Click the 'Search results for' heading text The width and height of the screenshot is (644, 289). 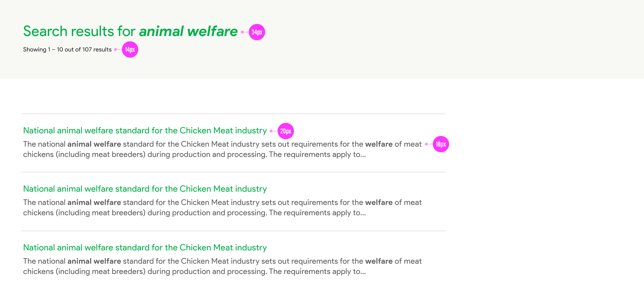[79, 31]
